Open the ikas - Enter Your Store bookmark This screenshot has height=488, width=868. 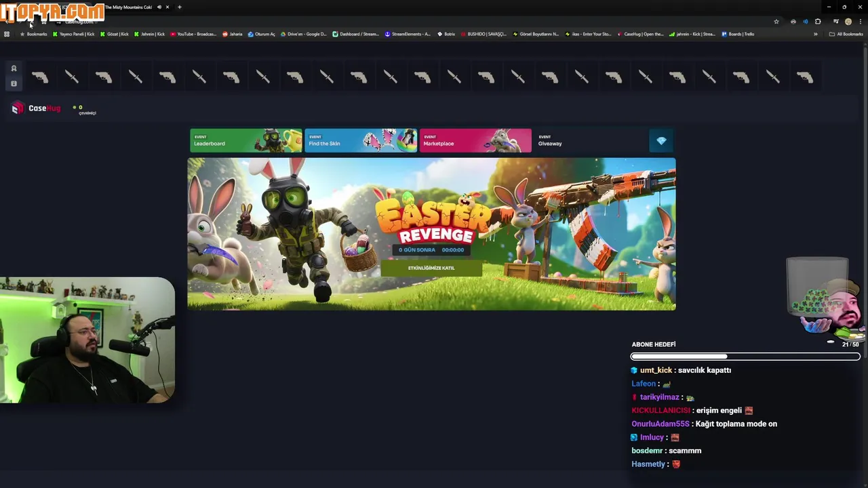tap(588, 34)
